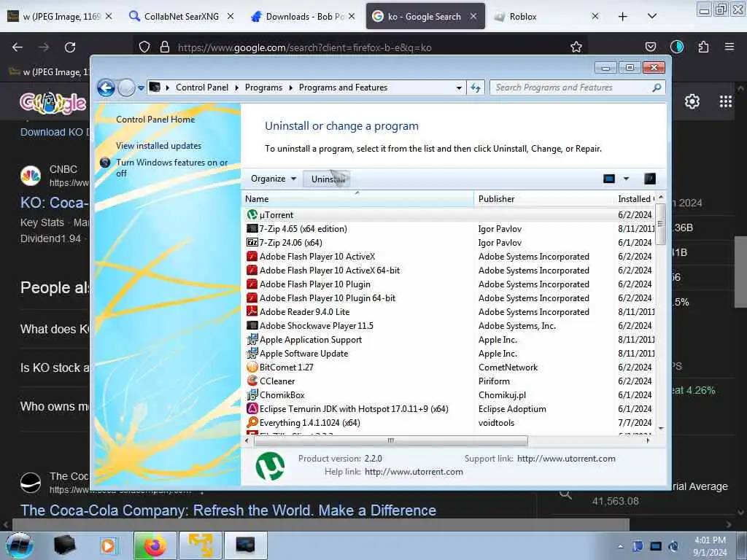Open the Google apps grid
The height and width of the screenshot is (560, 747).
(x=726, y=101)
